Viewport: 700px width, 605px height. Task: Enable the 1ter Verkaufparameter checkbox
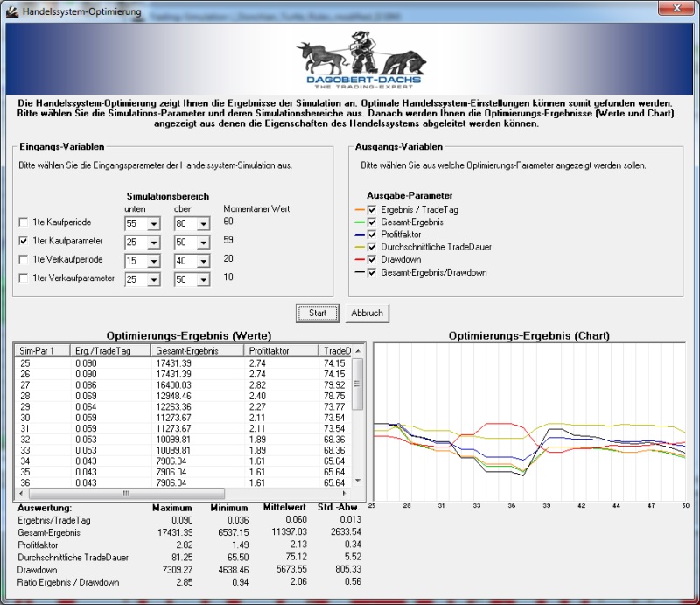(24, 278)
